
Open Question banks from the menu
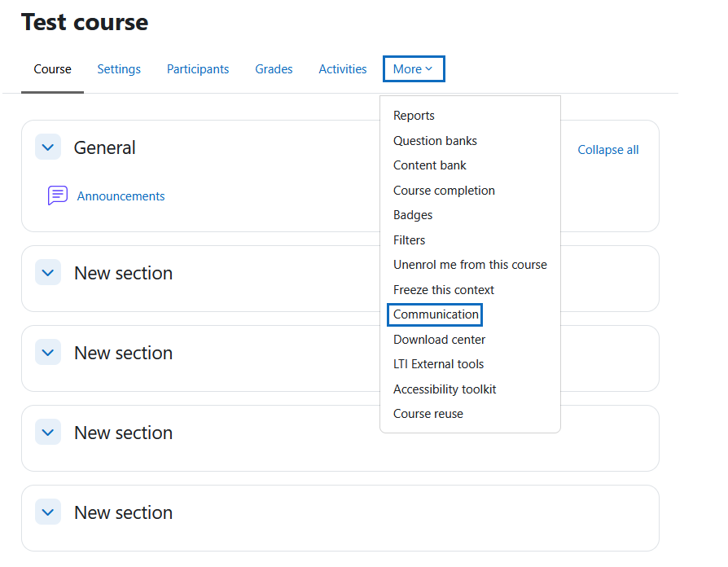[x=435, y=141]
